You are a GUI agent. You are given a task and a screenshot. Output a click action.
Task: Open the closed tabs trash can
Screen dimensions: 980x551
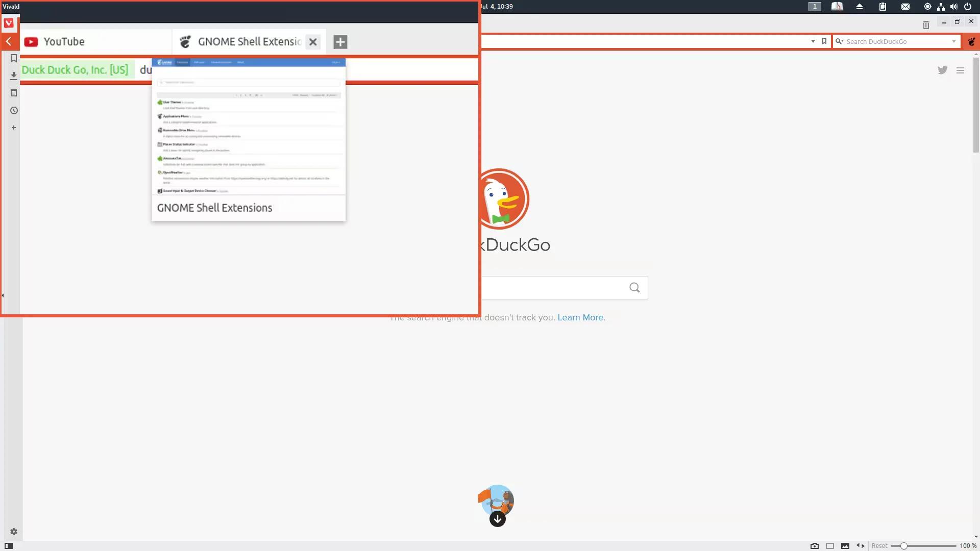[926, 24]
